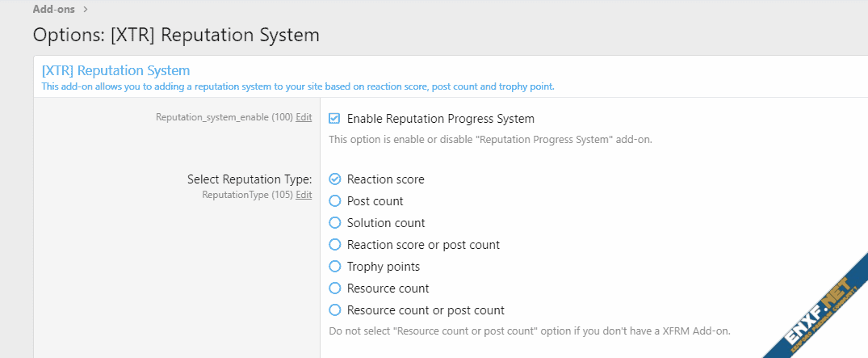Pick the Resource count or post count option
Screen dimensions: 868x358
tap(335, 310)
